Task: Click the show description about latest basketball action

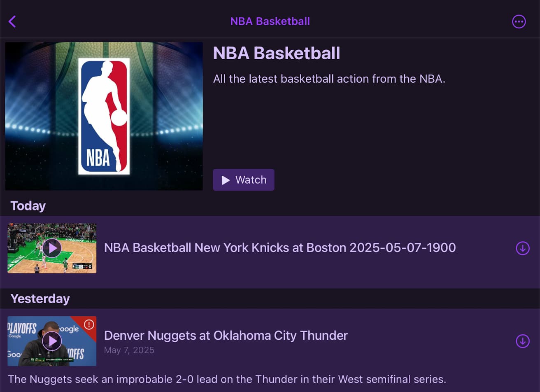Action: coord(329,79)
